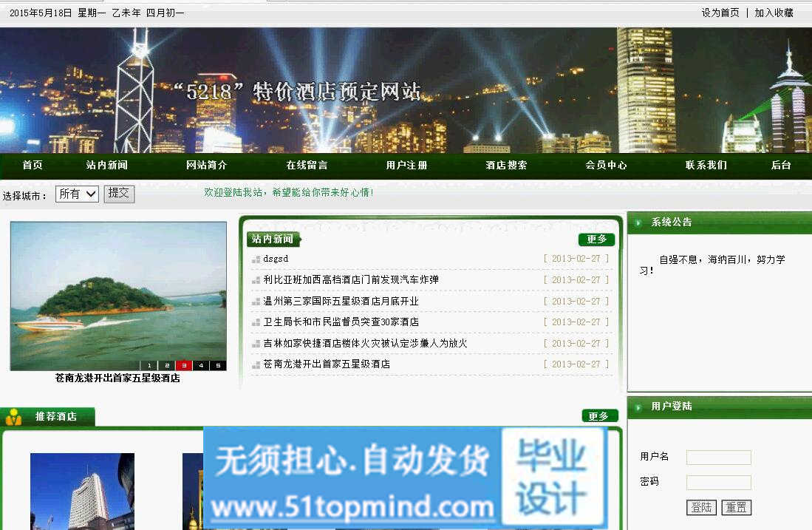The image size is (812, 530).
Task: Focus the 用户名 input field
Action: [x=718, y=458]
